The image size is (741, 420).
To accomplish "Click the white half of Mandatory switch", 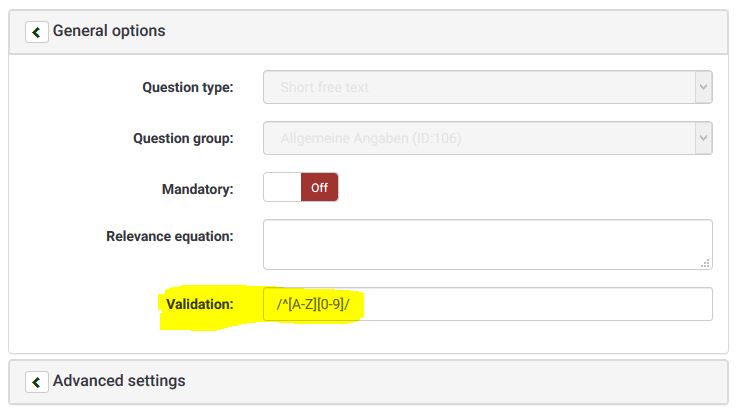I will click(282, 188).
